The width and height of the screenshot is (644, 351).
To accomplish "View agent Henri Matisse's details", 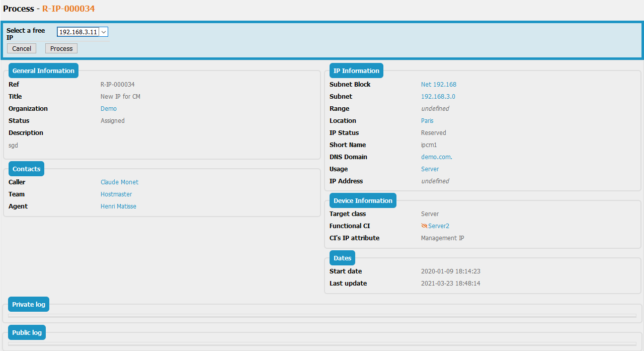I will coord(118,206).
